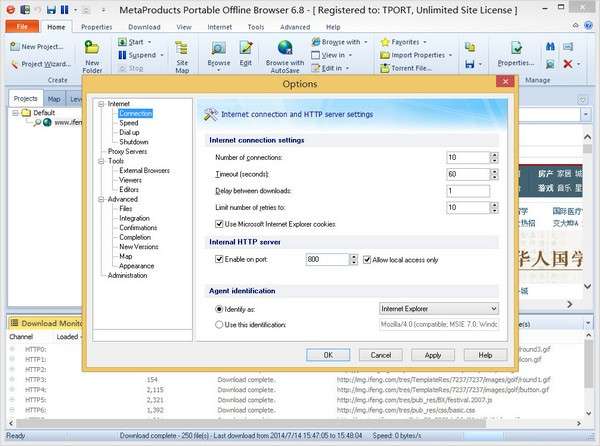Select Administration in options tree
This screenshot has width=600, height=446.
pos(127,275)
